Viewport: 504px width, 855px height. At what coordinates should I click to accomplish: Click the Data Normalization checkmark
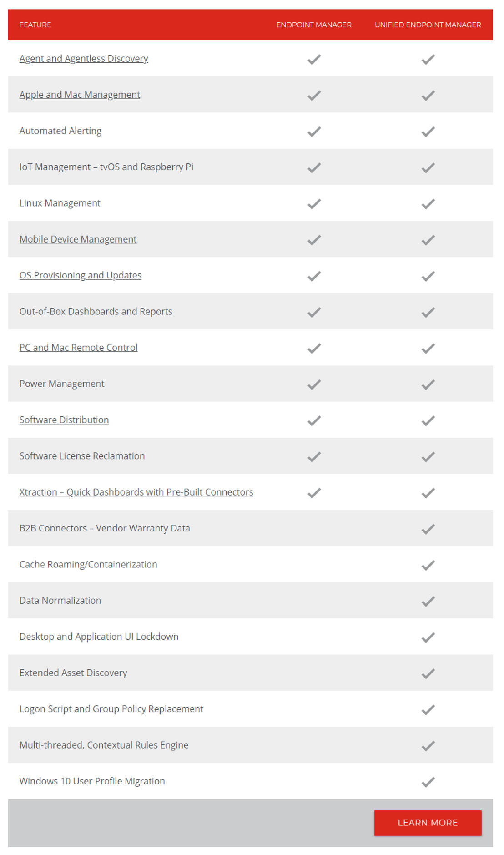[428, 601]
